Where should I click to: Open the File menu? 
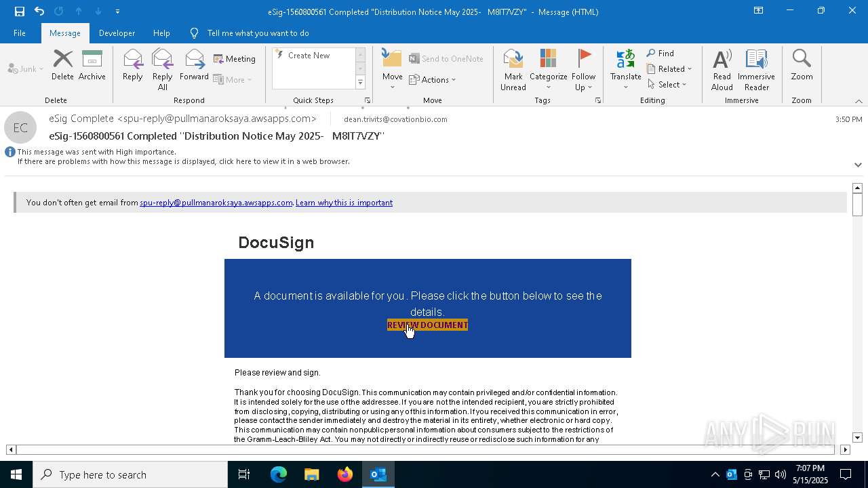point(20,33)
